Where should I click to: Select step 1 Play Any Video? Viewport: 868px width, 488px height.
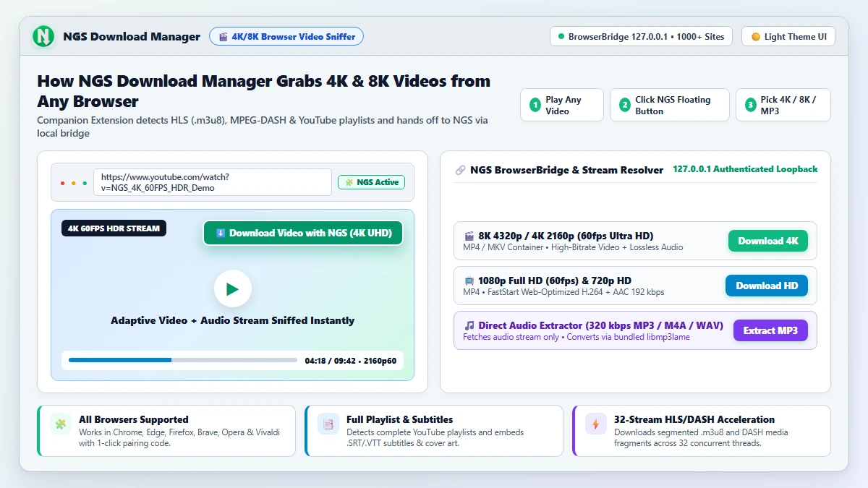[562, 105]
